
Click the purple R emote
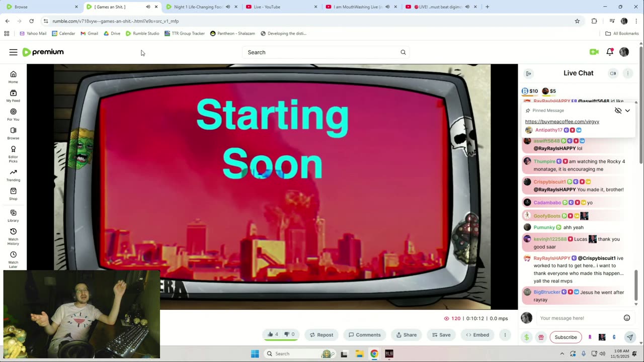click(x=590, y=337)
